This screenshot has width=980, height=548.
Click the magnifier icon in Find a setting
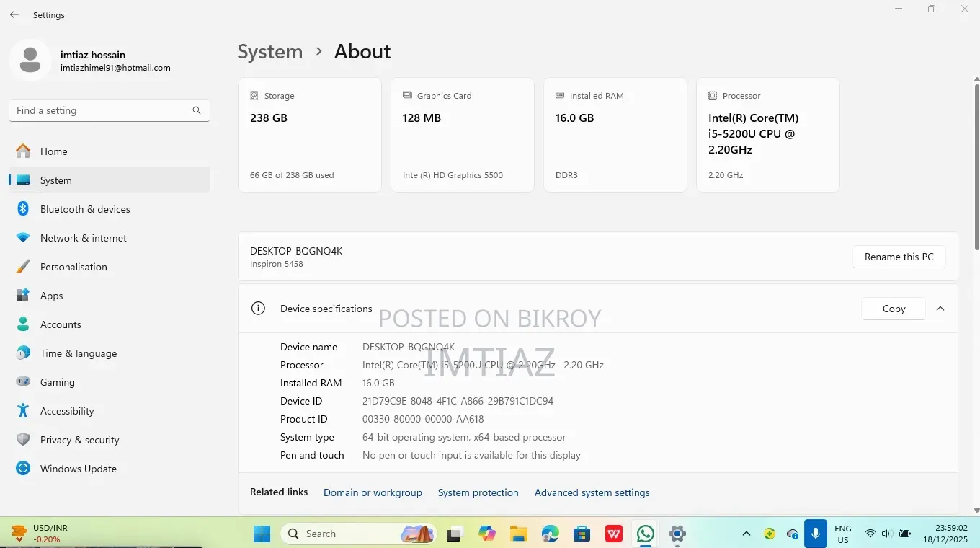pos(197,110)
